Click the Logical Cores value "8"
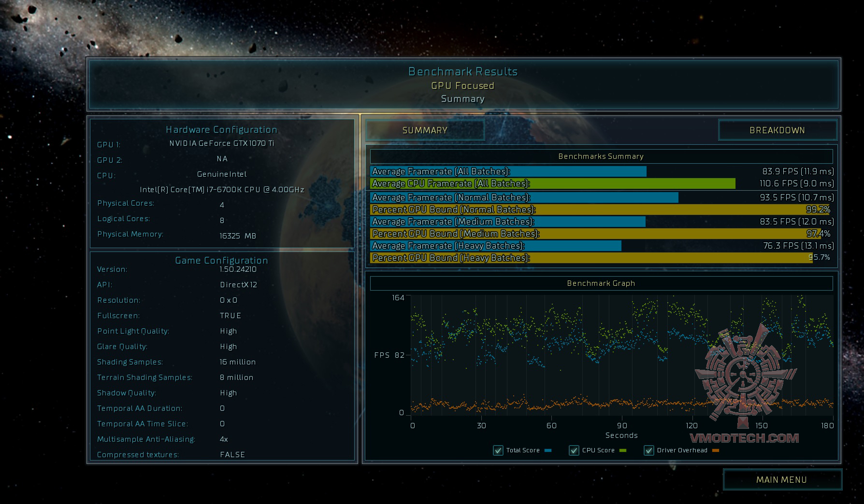Viewport: 864px width, 504px height. pyautogui.click(x=222, y=221)
